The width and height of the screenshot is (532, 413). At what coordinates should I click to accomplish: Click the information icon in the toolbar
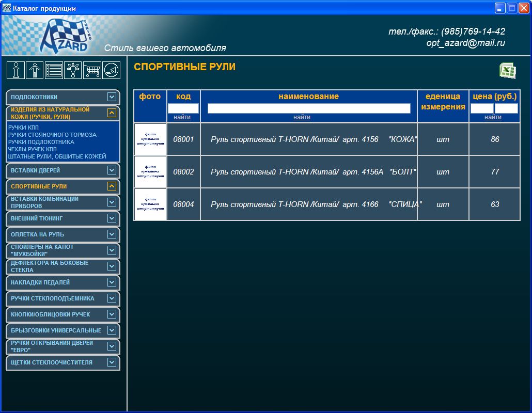coord(15,70)
